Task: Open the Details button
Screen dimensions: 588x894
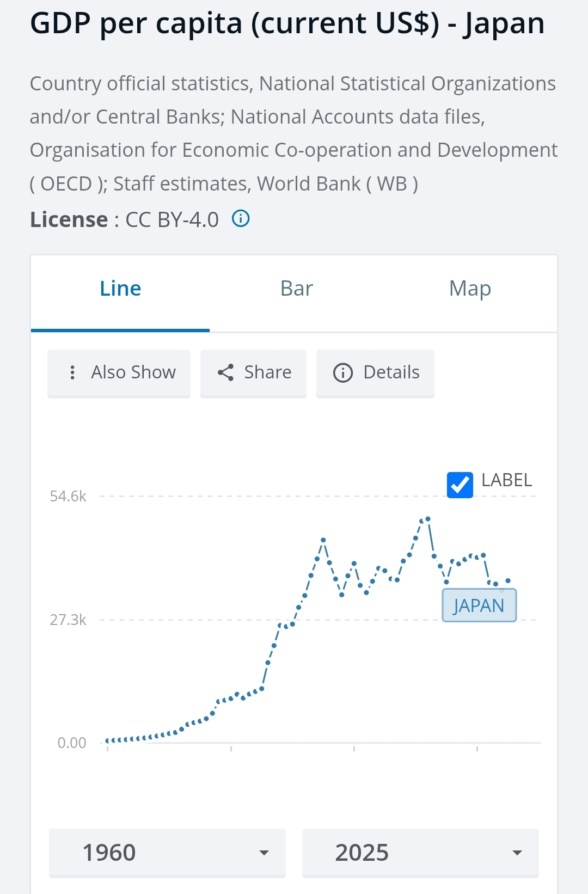Action: click(x=375, y=373)
